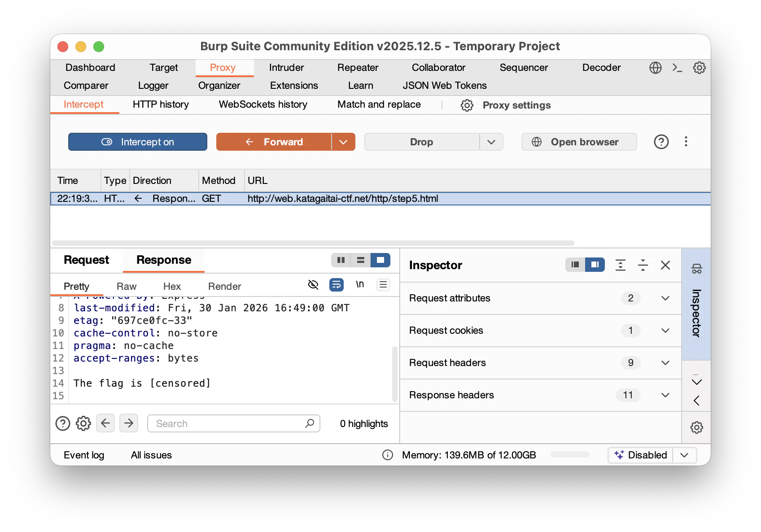Toggle Intercept on button
This screenshot has width=761, height=532.
coord(138,142)
